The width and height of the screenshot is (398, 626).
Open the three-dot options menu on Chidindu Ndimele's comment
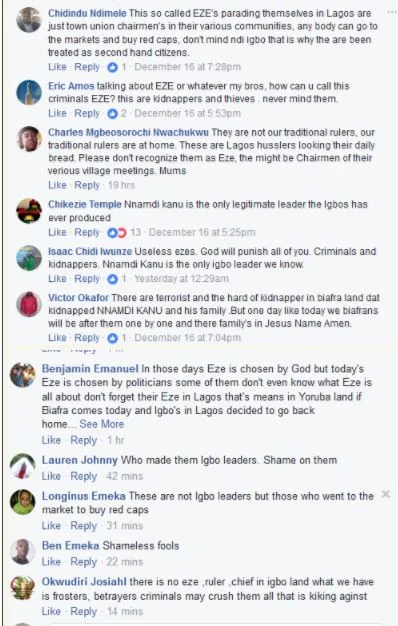(x=392, y=12)
